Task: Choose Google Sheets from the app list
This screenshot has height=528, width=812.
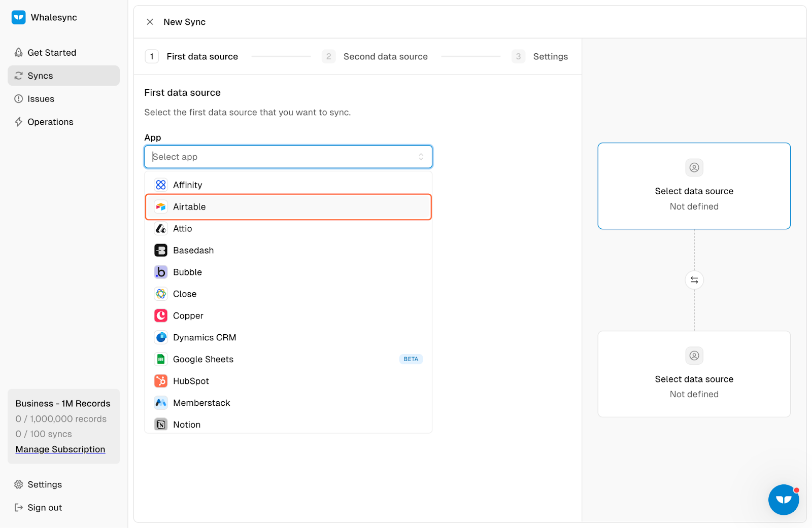Action: [x=288, y=360]
